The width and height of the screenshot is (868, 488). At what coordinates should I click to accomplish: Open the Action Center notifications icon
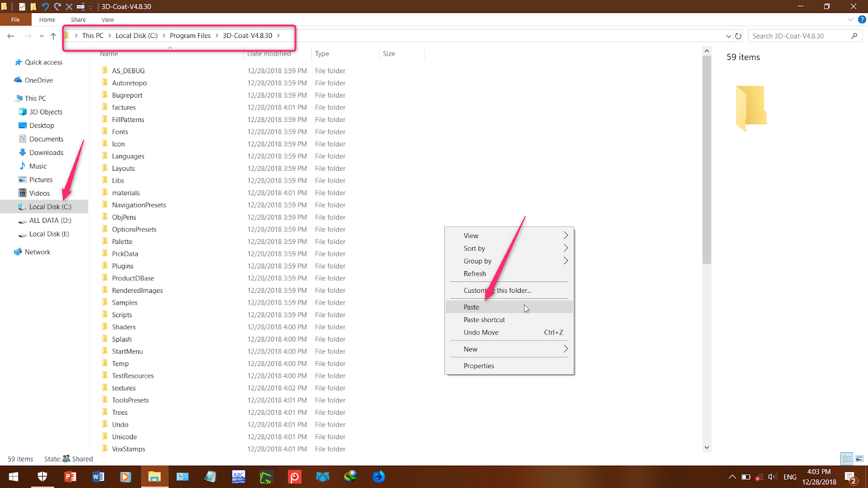[850, 477]
